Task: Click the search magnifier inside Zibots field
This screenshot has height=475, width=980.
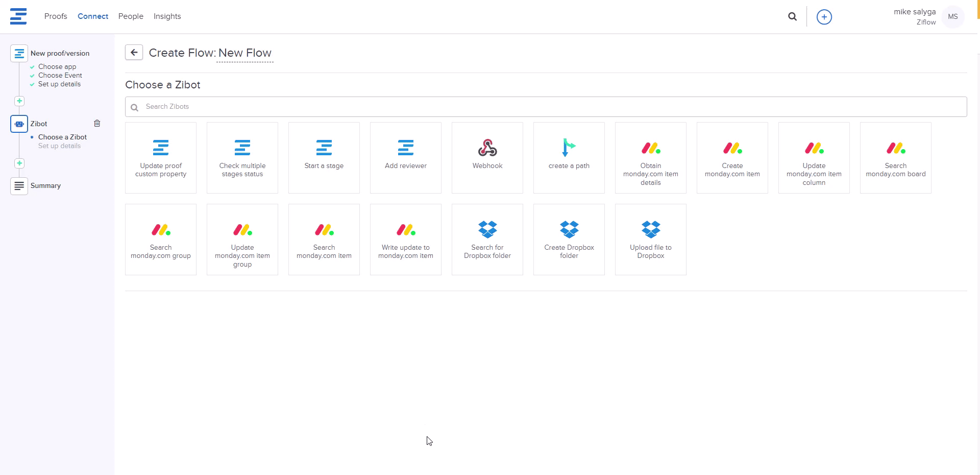Action: point(135,107)
